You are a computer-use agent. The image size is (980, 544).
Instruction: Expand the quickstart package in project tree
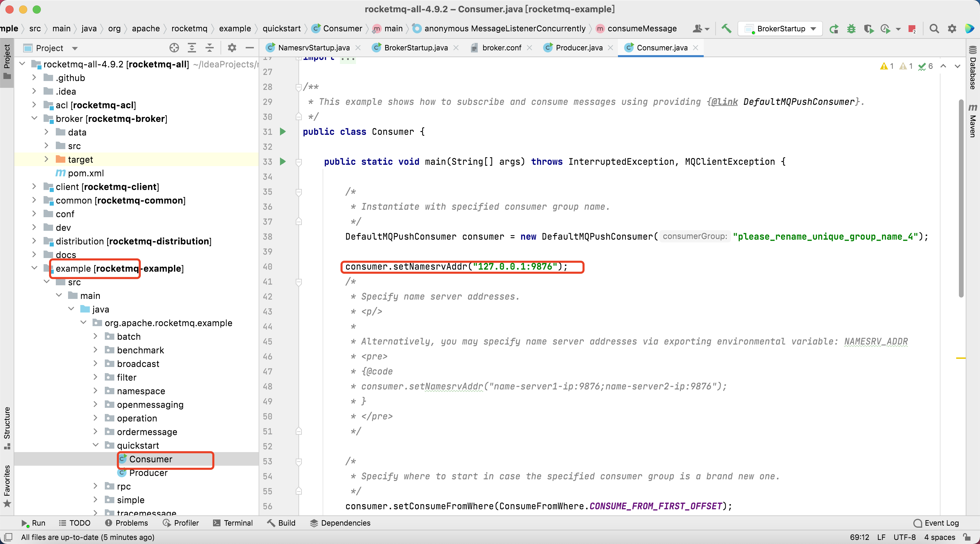(97, 446)
